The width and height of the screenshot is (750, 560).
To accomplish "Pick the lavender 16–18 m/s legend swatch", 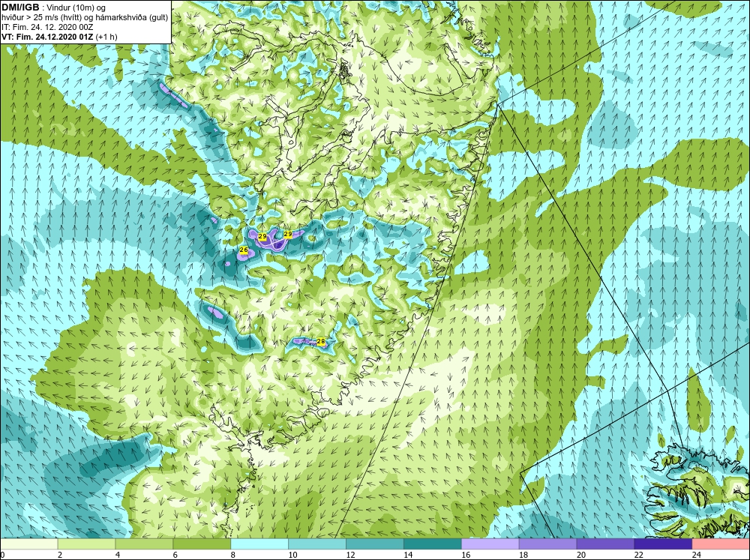I will [x=490, y=544].
